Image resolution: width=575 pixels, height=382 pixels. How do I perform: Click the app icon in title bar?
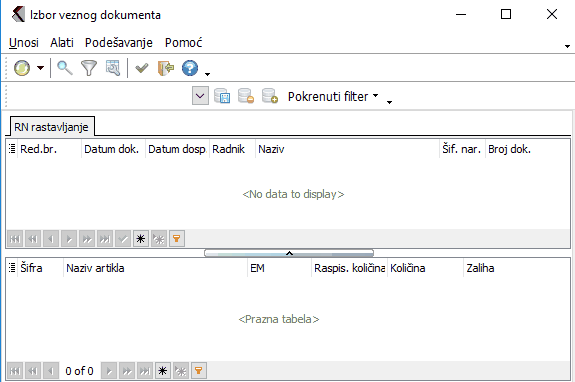pyautogui.click(x=18, y=15)
